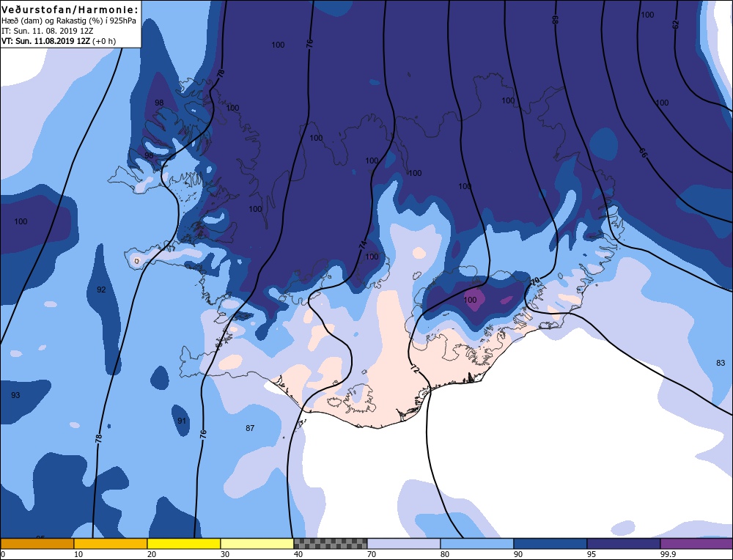Click the 'VT: Sun. 11.08.2019 12Z (+0 h)' line

tap(59, 41)
